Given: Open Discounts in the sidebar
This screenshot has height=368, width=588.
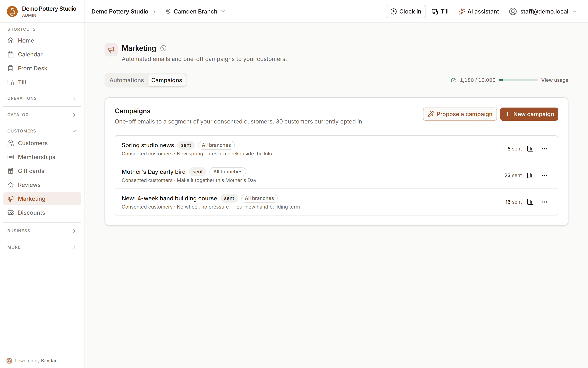Looking at the screenshot, I should click(x=42, y=212).
